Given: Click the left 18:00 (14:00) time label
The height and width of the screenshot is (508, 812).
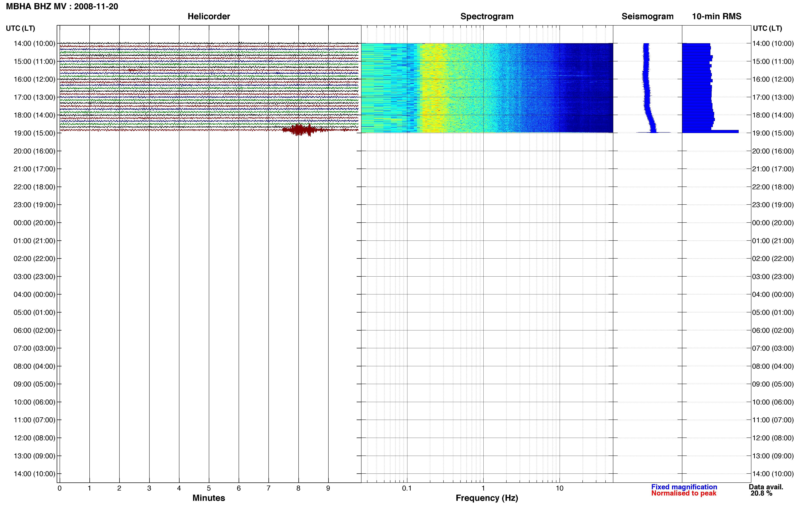Looking at the screenshot, I should tap(34, 115).
